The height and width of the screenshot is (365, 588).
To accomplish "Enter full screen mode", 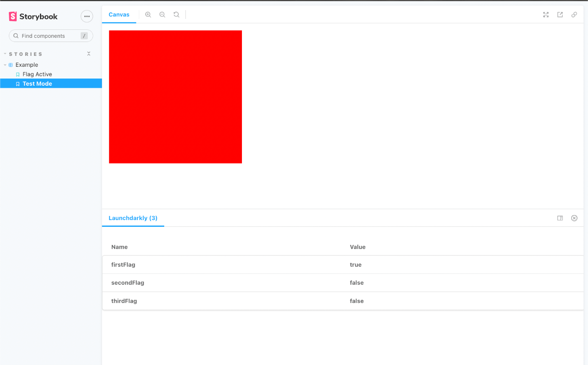I will pyautogui.click(x=546, y=15).
